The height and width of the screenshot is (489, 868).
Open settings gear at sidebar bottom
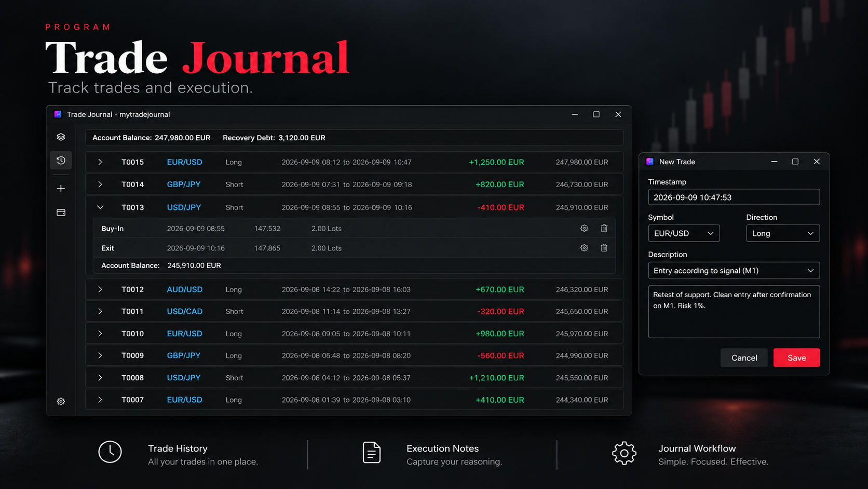pyautogui.click(x=61, y=402)
